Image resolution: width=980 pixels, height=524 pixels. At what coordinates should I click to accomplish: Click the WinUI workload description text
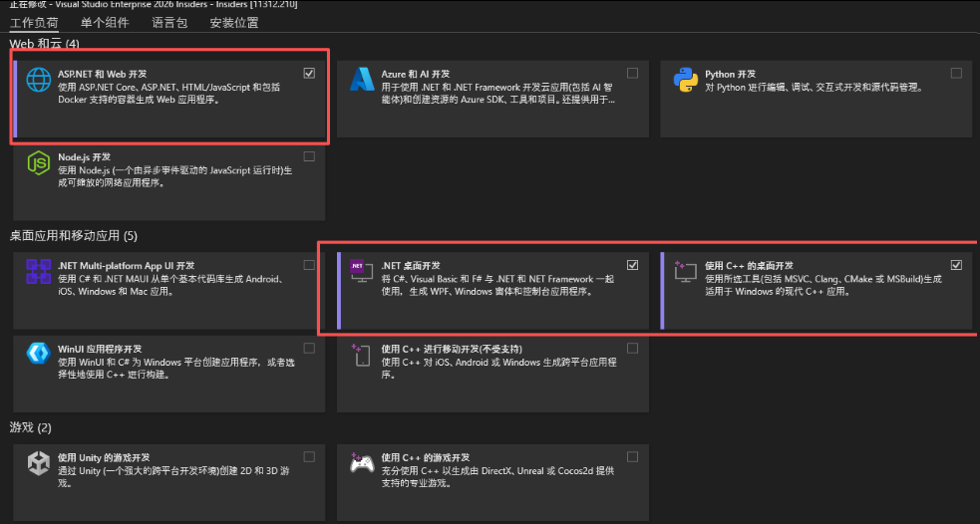tap(176, 369)
